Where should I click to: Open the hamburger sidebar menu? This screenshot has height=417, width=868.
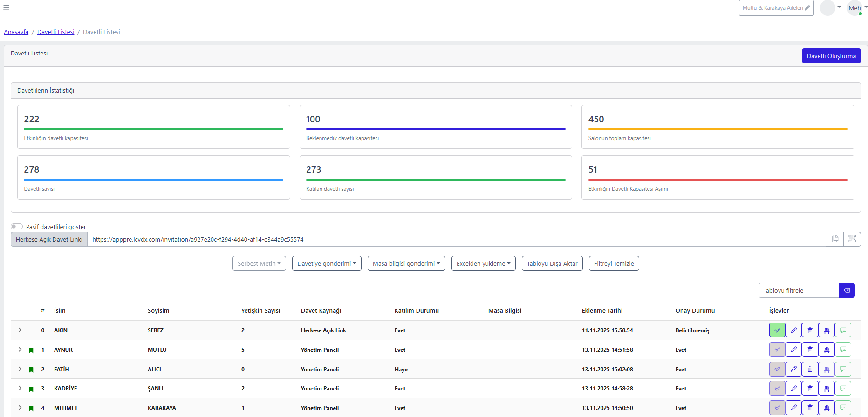[x=6, y=7]
